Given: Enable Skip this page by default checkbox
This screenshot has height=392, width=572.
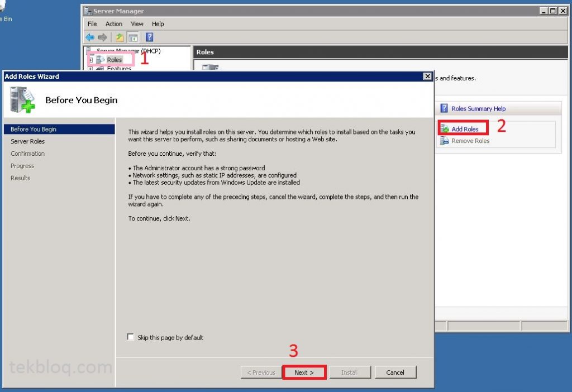Looking at the screenshot, I should coord(131,337).
